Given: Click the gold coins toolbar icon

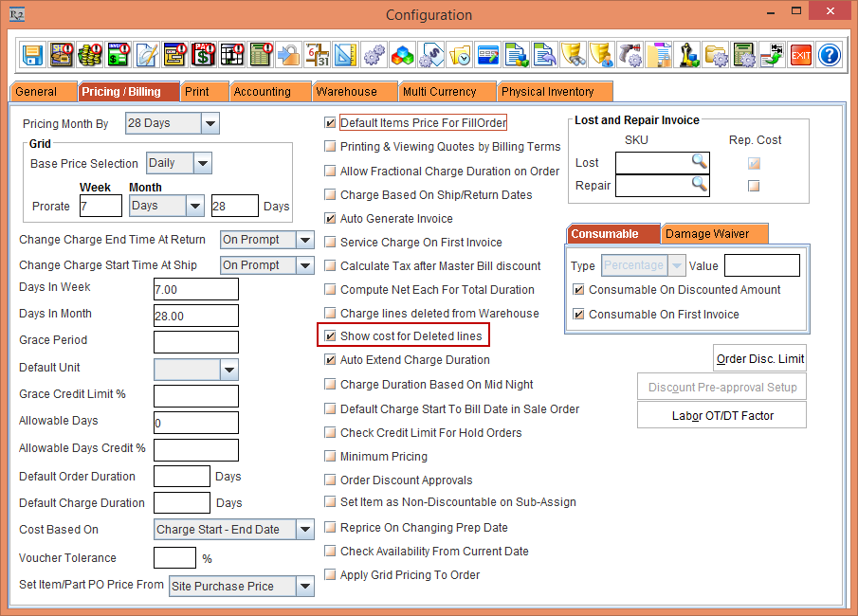Looking at the screenshot, I should click(x=90, y=54).
